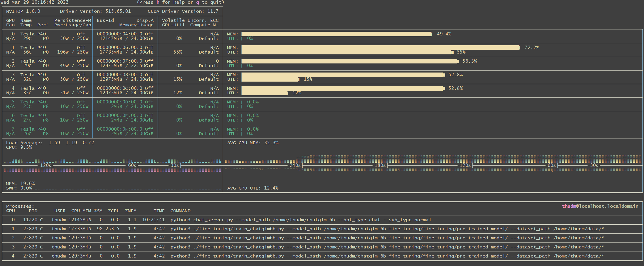
Task: Click GPU 2 memory bar at 56.3%
Action: coord(350,61)
